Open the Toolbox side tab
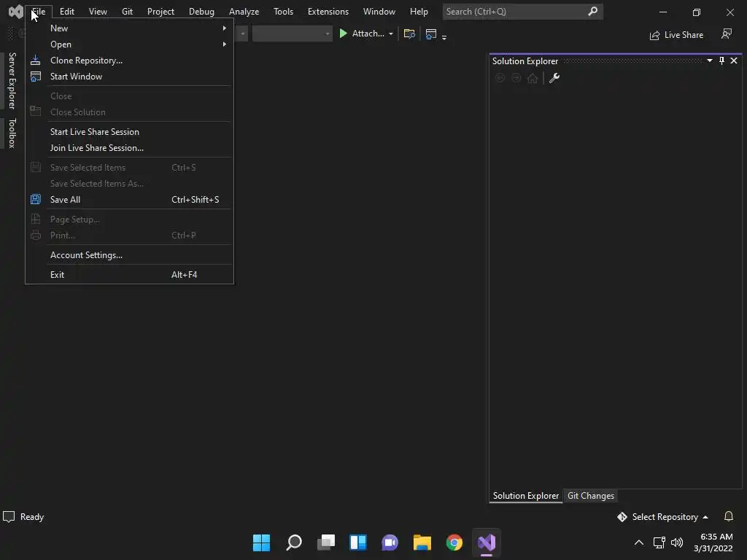747x560 pixels. click(x=12, y=133)
